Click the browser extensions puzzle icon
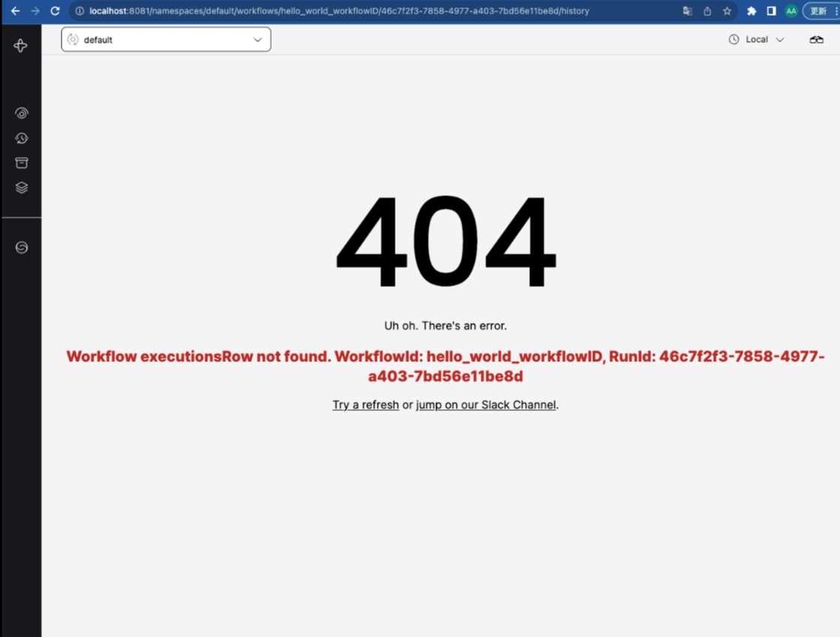Screen dimensions: 840x637 tap(751, 11)
